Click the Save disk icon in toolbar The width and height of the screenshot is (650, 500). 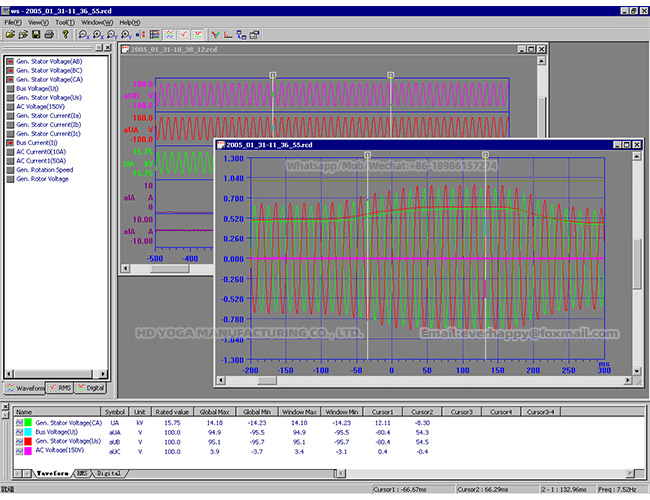click(x=36, y=34)
